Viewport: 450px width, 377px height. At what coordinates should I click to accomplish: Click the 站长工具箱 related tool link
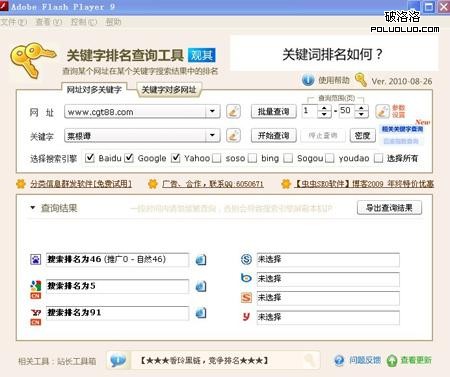[76, 361]
